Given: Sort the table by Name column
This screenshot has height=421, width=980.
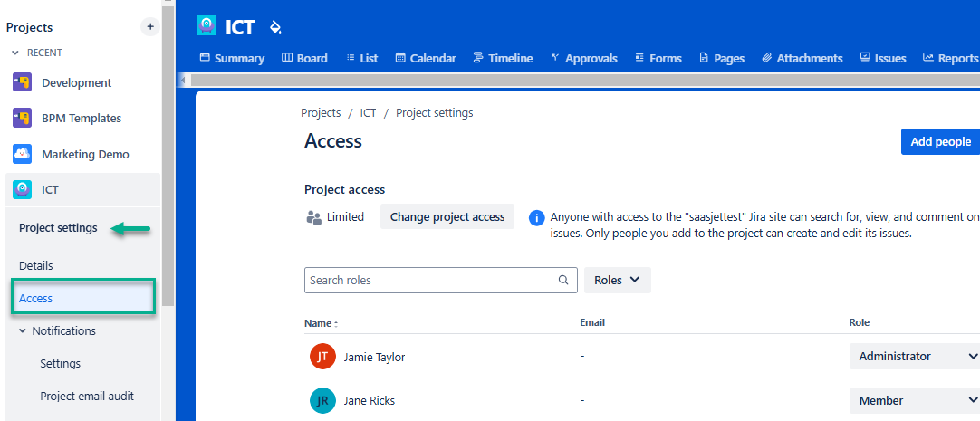Looking at the screenshot, I should 321,323.
